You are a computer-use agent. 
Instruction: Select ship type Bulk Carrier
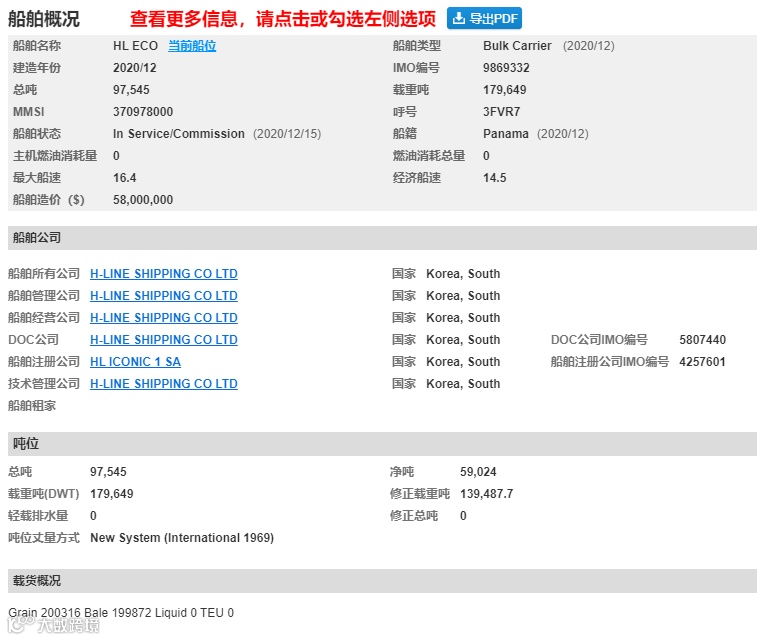click(x=517, y=46)
